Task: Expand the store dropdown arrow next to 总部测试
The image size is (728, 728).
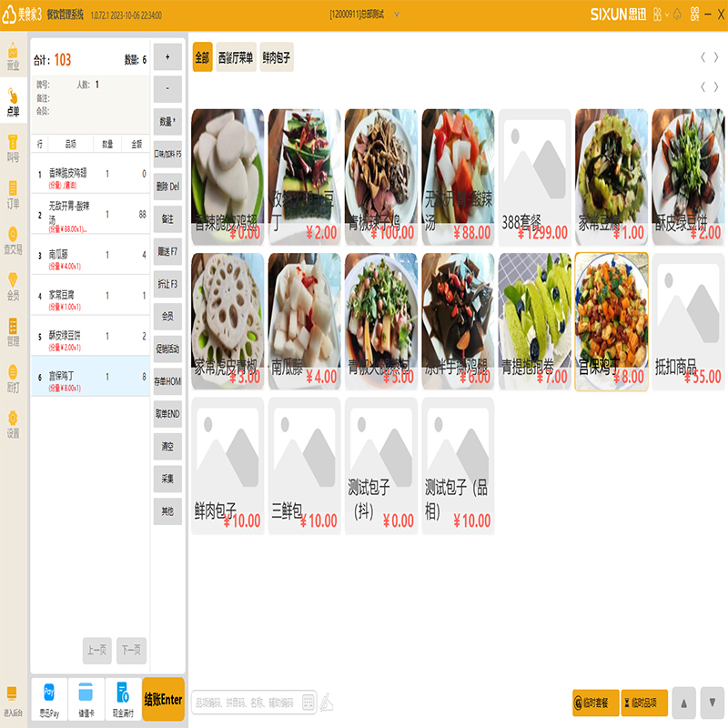Action: (x=397, y=15)
